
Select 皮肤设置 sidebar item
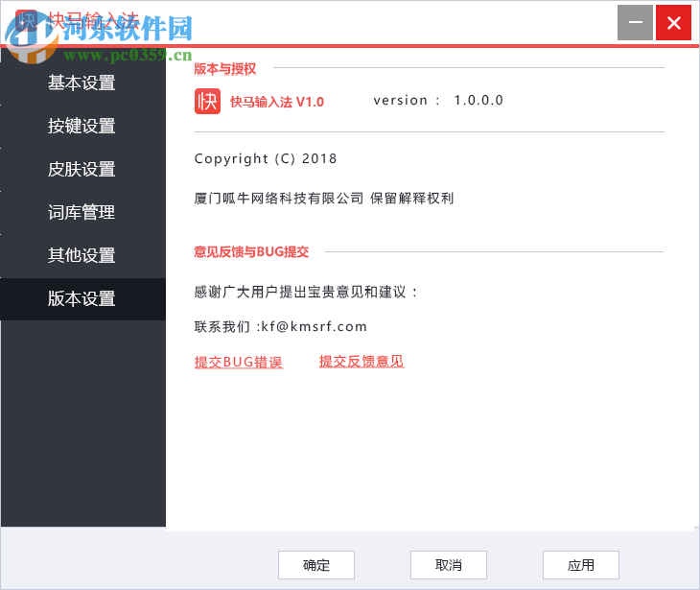(82, 169)
